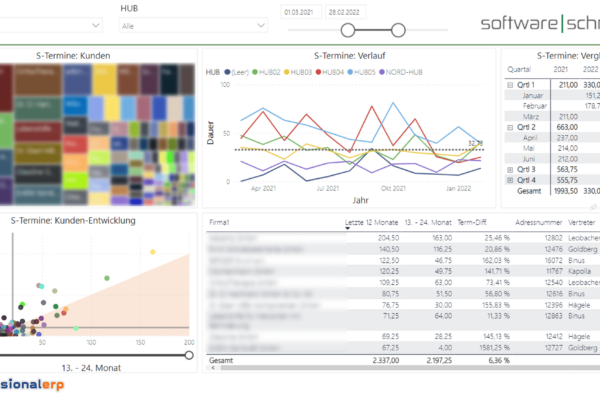Open the cut-off dropdown left of HUB
This screenshot has width=600, height=400.
tap(51, 25)
